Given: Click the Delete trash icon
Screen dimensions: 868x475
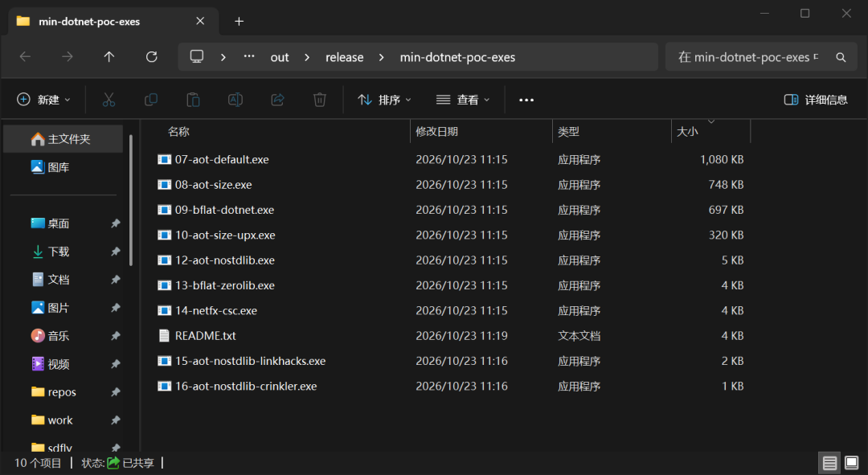Looking at the screenshot, I should click(x=319, y=100).
